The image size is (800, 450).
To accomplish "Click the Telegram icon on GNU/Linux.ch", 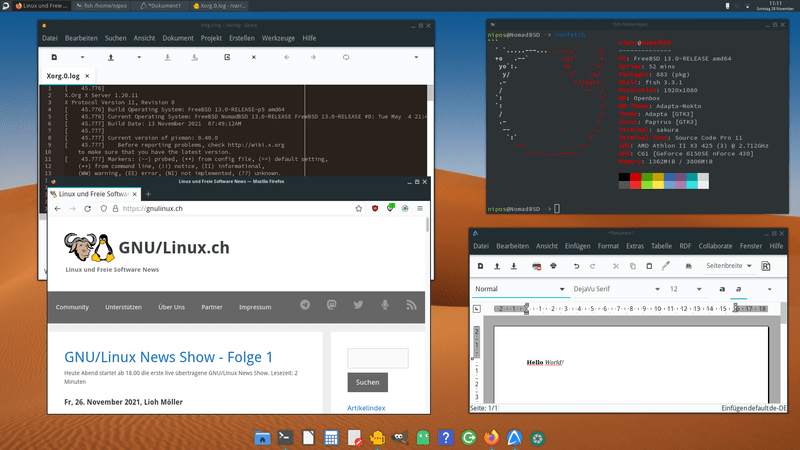I will (305, 305).
